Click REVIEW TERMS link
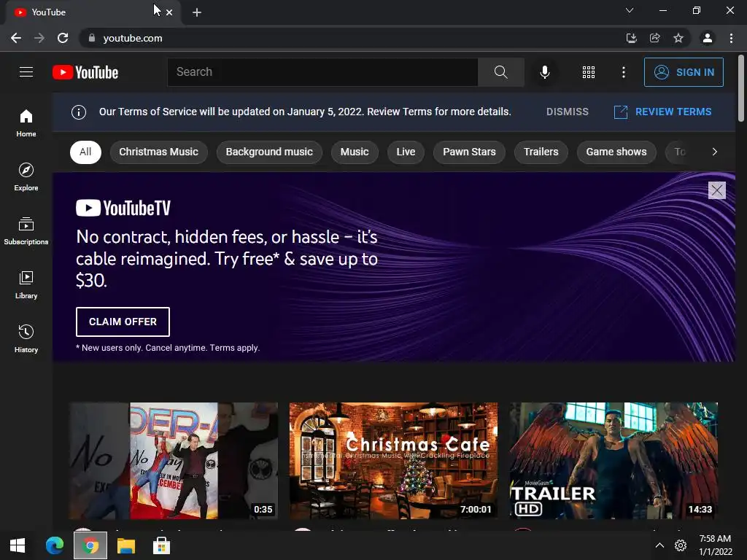This screenshot has height=560, width=747. coord(662,112)
